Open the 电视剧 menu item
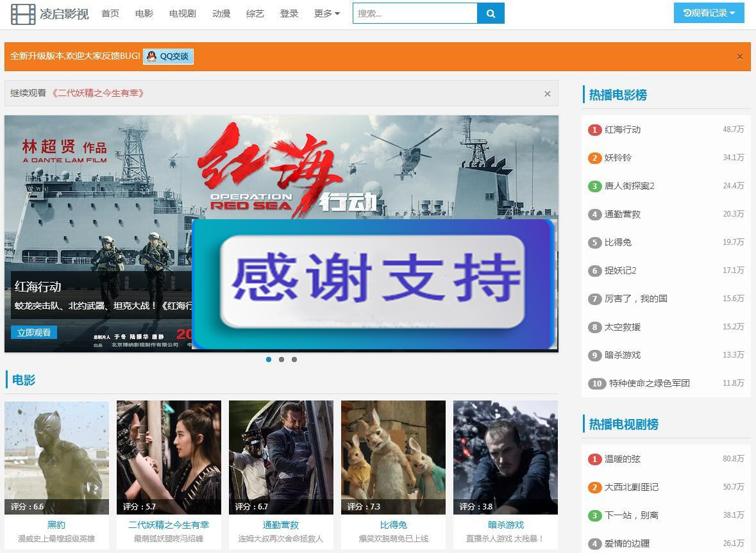The height and width of the screenshot is (553, 756). pos(183,13)
